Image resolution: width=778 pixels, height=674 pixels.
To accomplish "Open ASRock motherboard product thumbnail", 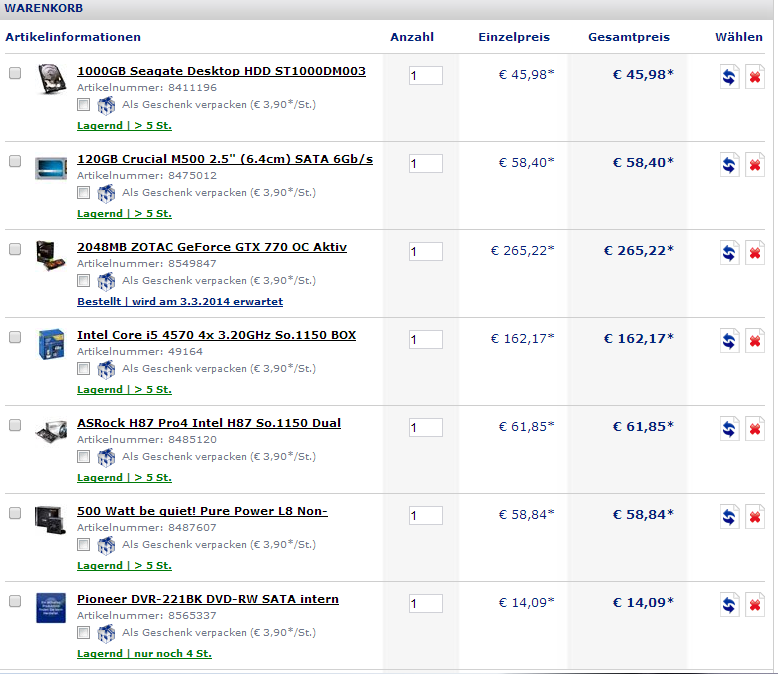I will tap(51, 431).
